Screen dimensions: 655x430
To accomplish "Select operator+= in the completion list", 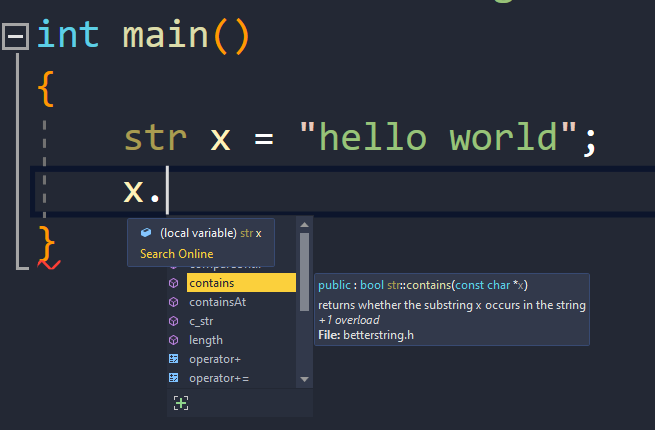I will click(219, 378).
